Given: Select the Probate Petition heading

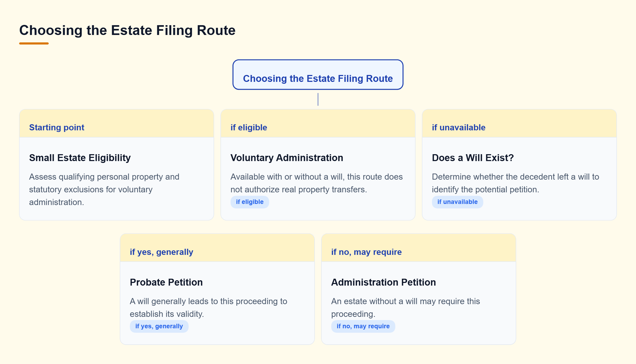Looking at the screenshot, I should coord(166,282).
